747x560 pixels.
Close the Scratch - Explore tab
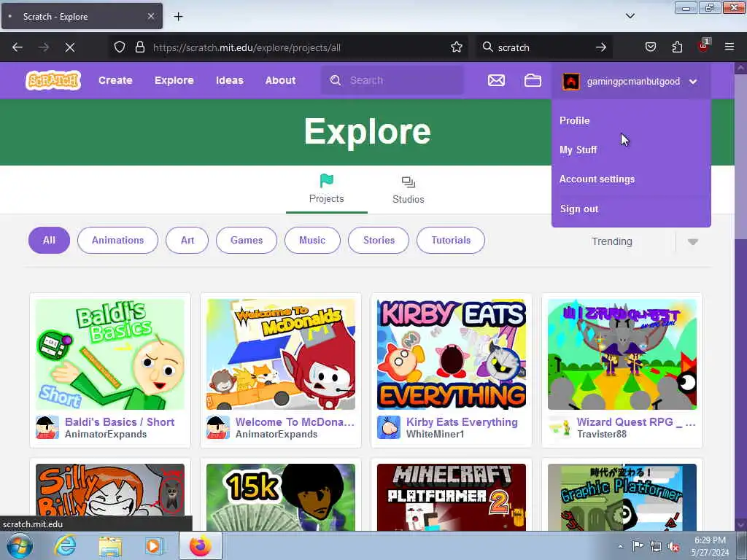pyautogui.click(x=150, y=16)
